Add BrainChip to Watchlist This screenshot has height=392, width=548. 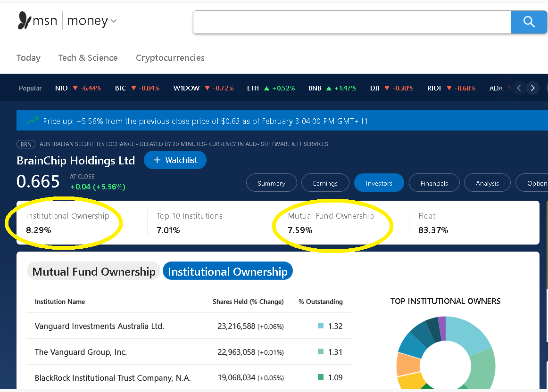click(x=175, y=160)
